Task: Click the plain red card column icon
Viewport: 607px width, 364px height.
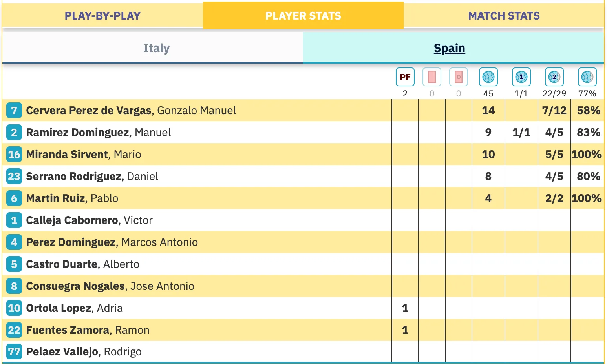Action: (x=431, y=77)
